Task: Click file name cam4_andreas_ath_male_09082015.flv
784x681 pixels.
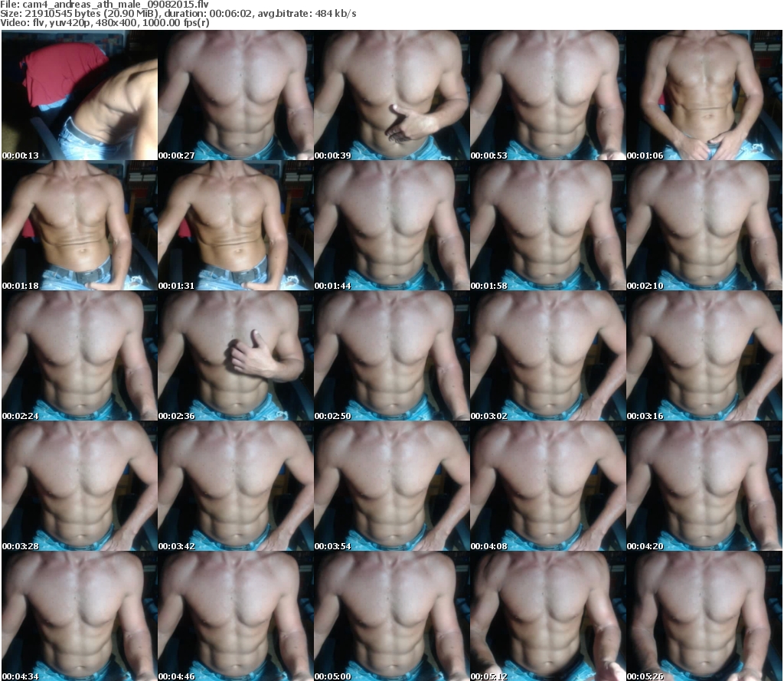Action: tap(116, 5)
